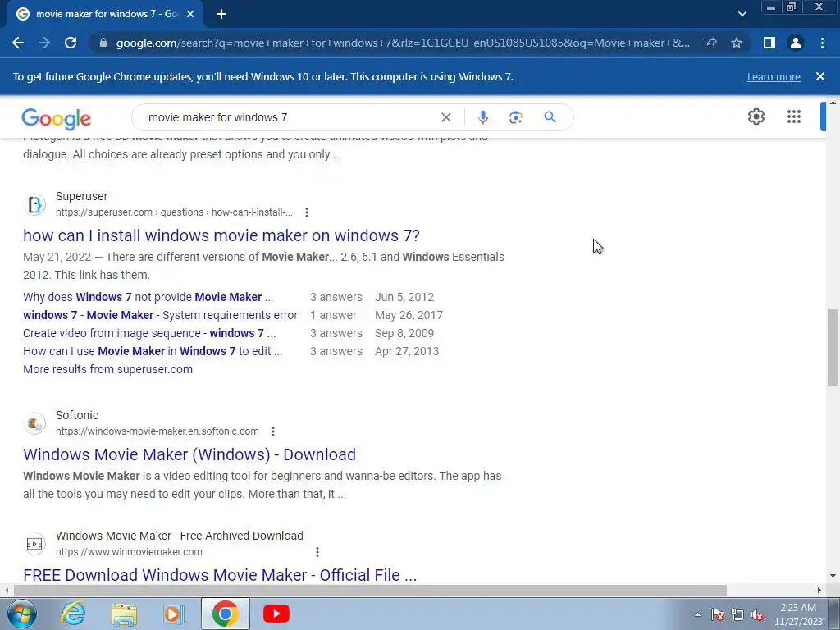Click the Softonic site favicon
The image size is (840, 630).
point(34,424)
